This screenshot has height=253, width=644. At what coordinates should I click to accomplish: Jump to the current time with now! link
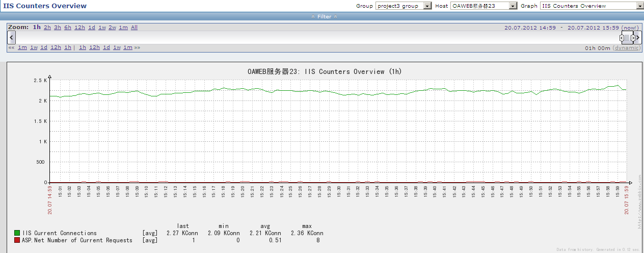[630, 28]
